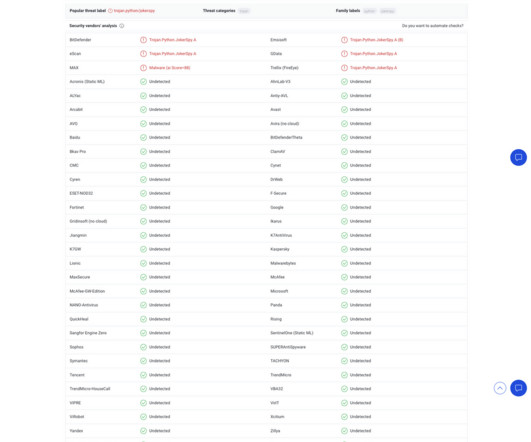Open the upper blue chat bubble button
This screenshot has height=442, width=531.
click(518, 157)
